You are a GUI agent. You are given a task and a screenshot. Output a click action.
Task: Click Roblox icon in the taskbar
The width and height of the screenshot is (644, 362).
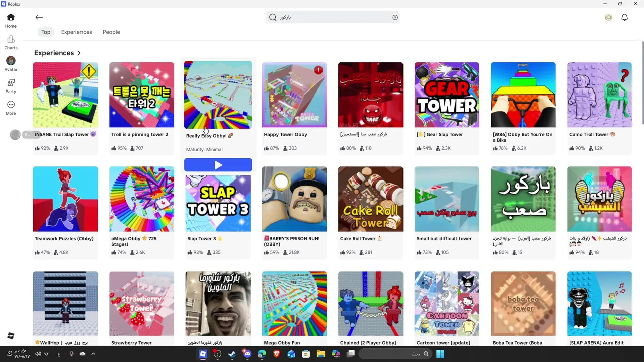(x=203, y=354)
